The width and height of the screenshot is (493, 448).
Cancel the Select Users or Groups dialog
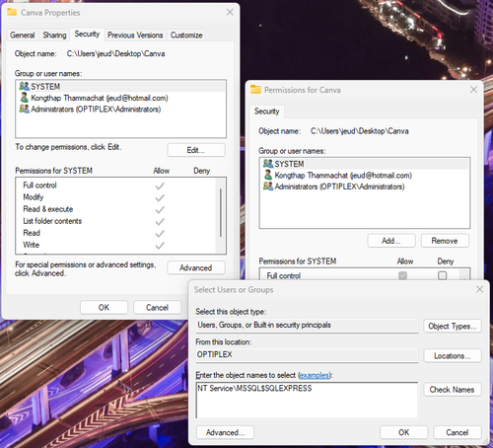pyautogui.click(x=458, y=432)
